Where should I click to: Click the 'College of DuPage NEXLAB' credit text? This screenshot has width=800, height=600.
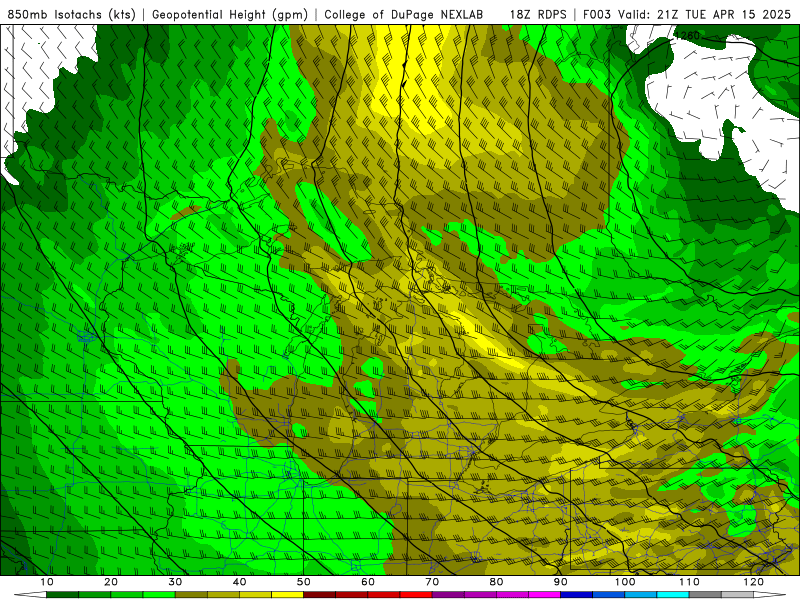click(403, 15)
